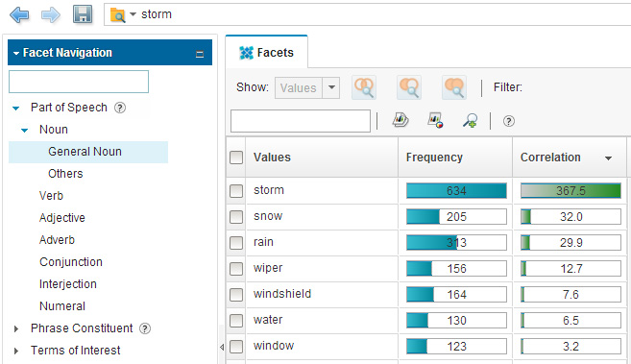
Task: Select the Numeral facet
Action: pyautogui.click(x=62, y=306)
